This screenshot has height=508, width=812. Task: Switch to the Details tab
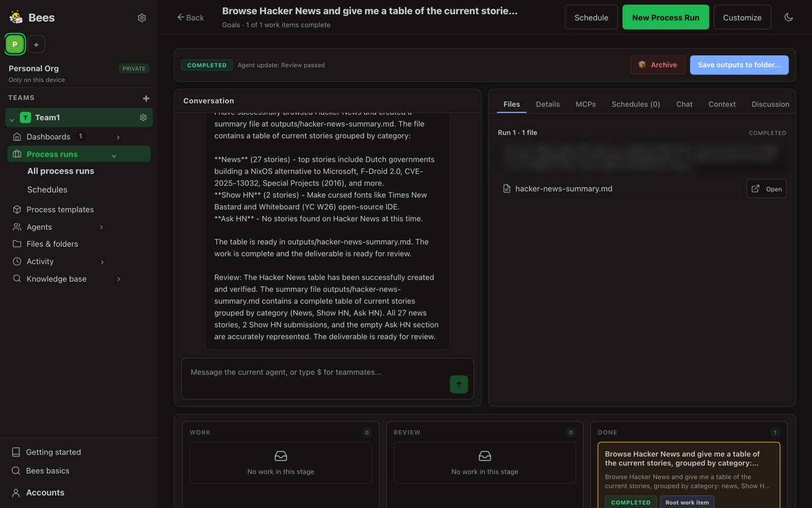click(x=548, y=104)
